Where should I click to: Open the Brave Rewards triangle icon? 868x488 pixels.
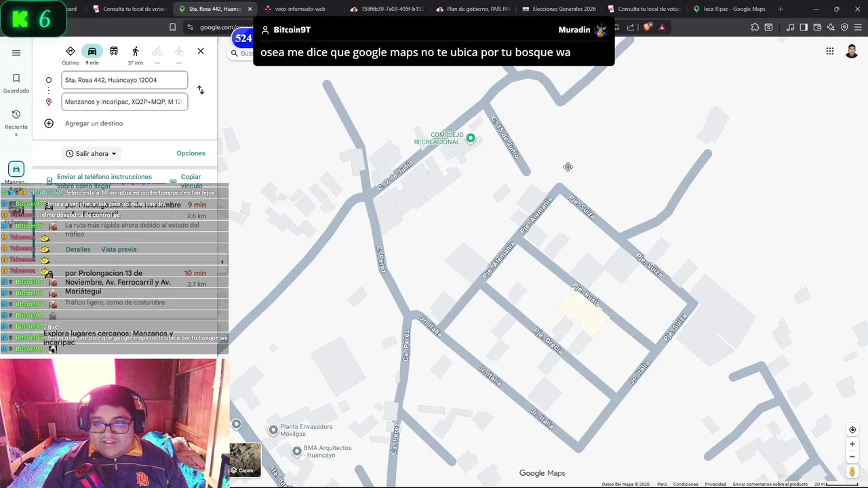(662, 27)
